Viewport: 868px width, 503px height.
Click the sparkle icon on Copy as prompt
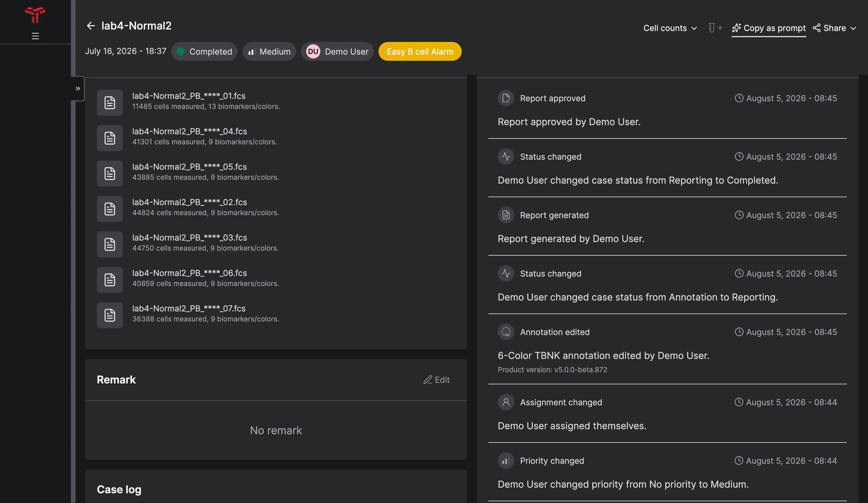(x=736, y=28)
